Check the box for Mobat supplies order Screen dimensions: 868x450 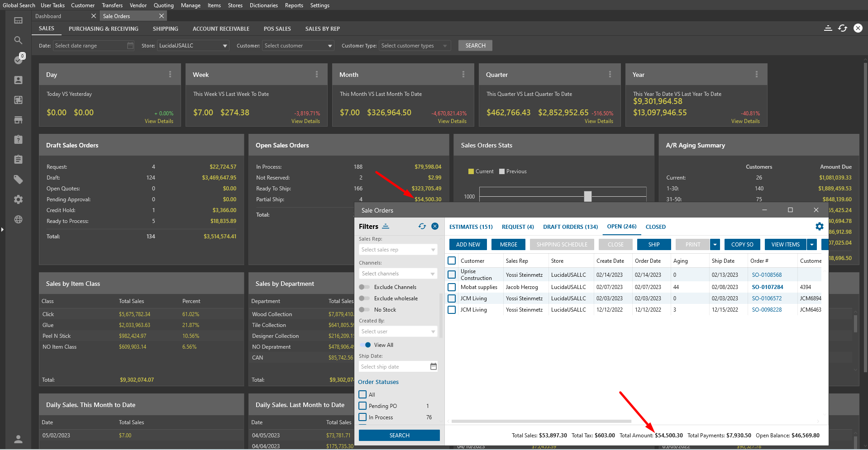tap(452, 287)
